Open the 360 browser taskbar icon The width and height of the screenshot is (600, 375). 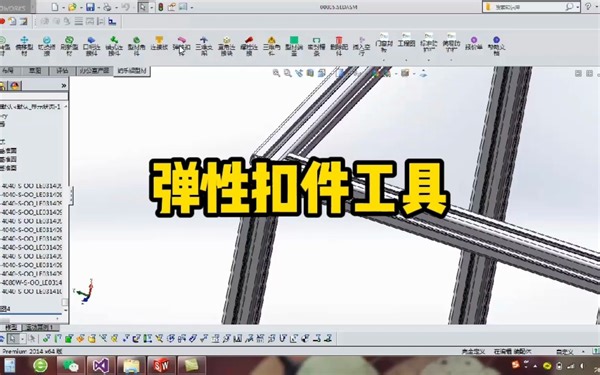pos(40,365)
